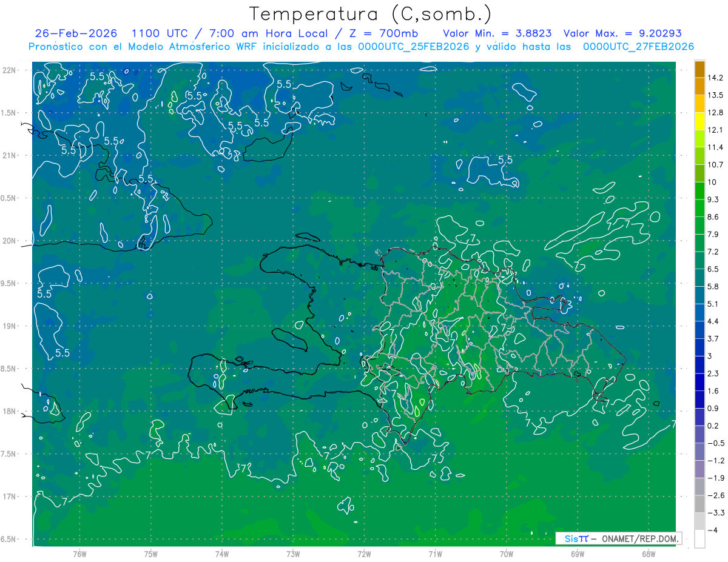Click the title "Temperatura (C,somb.)"

click(370, 14)
